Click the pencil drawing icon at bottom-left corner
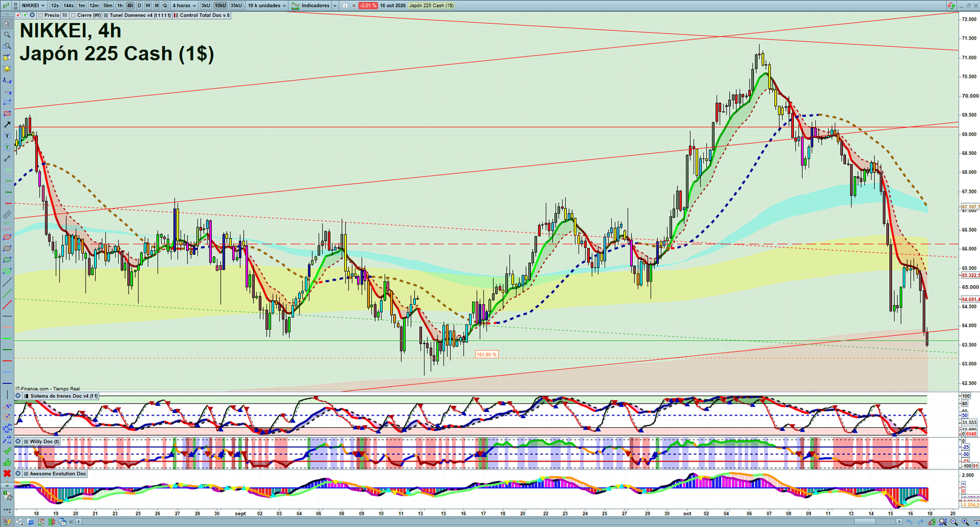This screenshot has width=980, height=527. (7, 521)
